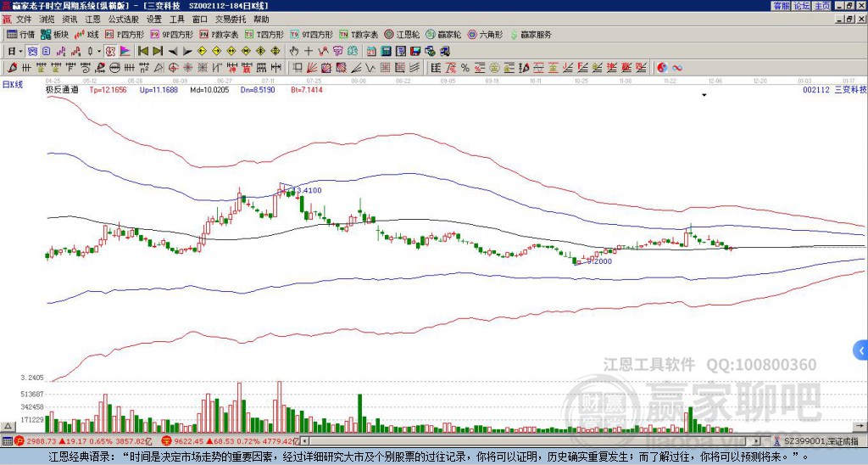Select the red pencil drawing tool
Viewport: 868px width, 465px height.
(12, 68)
